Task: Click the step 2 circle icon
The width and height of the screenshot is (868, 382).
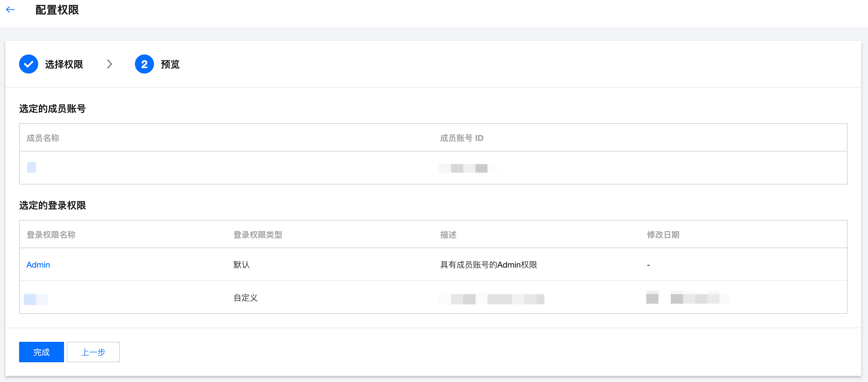Action: pyautogui.click(x=144, y=64)
